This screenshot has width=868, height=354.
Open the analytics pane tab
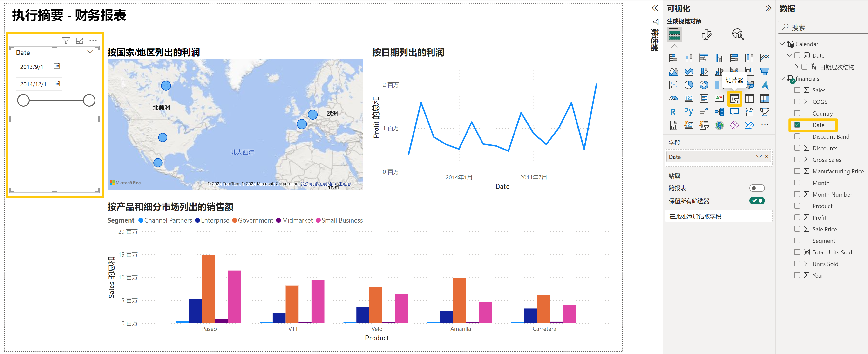click(738, 34)
